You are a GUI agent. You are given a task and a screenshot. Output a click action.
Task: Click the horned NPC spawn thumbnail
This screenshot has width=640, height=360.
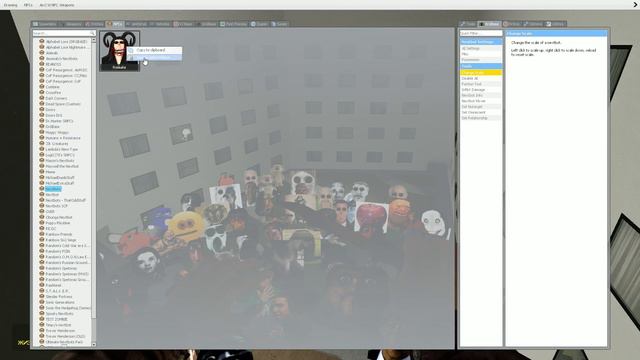point(120,51)
